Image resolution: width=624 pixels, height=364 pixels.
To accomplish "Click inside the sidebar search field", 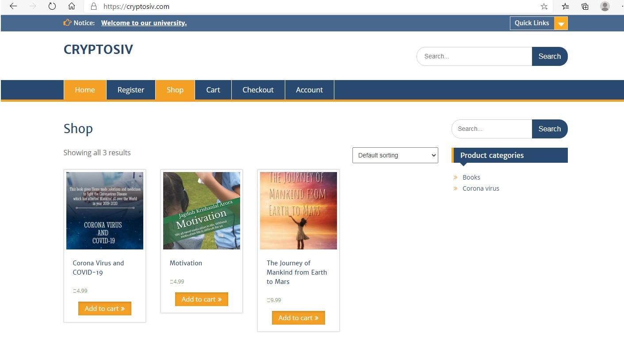I will click(491, 129).
